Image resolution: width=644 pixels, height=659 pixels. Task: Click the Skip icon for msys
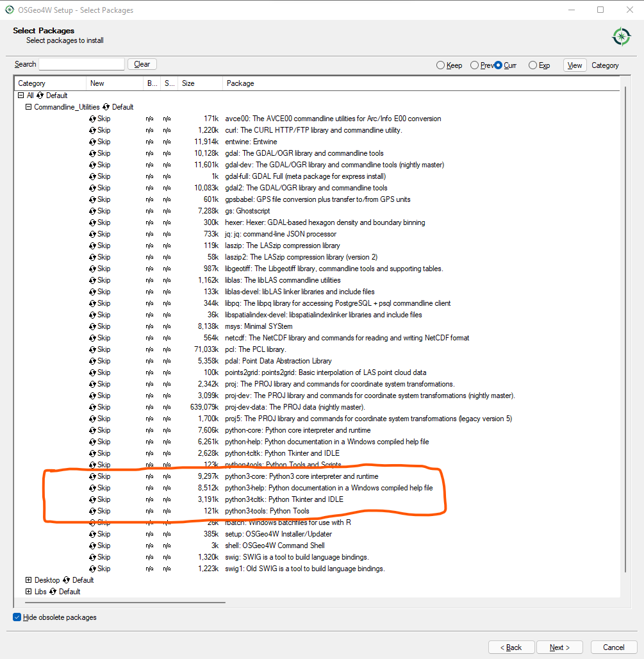(92, 326)
